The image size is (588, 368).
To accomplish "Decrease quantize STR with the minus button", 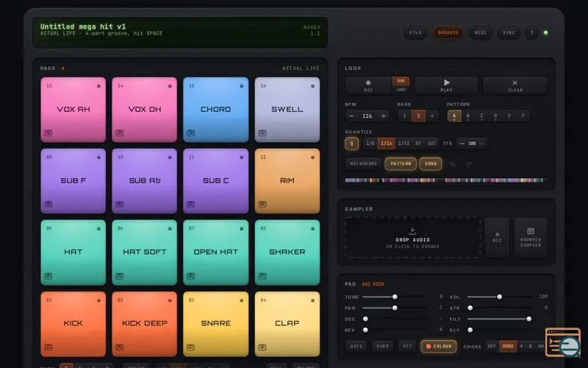I will (x=462, y=144).
